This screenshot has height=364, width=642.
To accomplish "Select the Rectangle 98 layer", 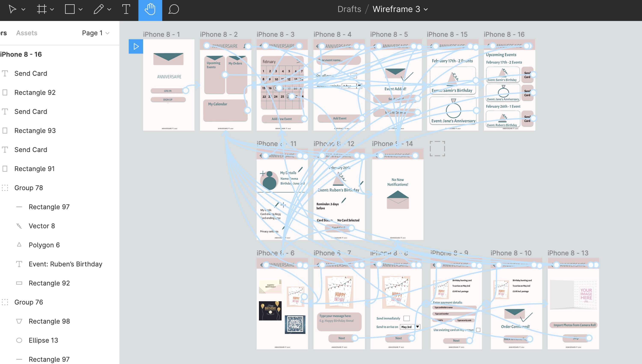I will 49,321.
